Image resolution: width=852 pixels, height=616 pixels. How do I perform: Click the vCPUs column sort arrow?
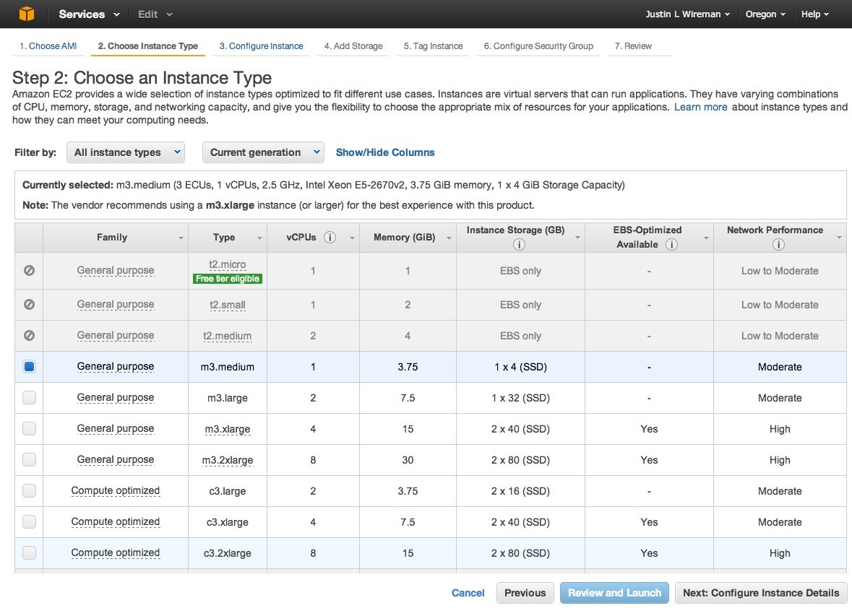click(x=352, y=238)
